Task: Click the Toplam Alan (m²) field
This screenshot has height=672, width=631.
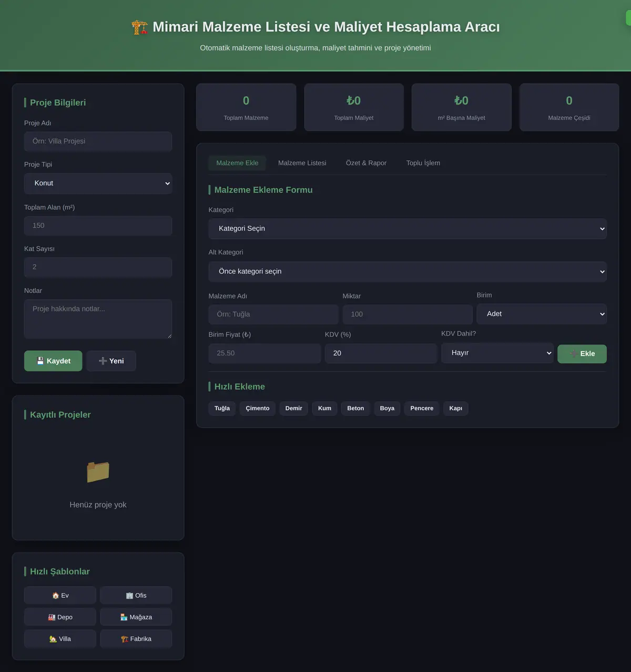Action: (x=98, y=226)
